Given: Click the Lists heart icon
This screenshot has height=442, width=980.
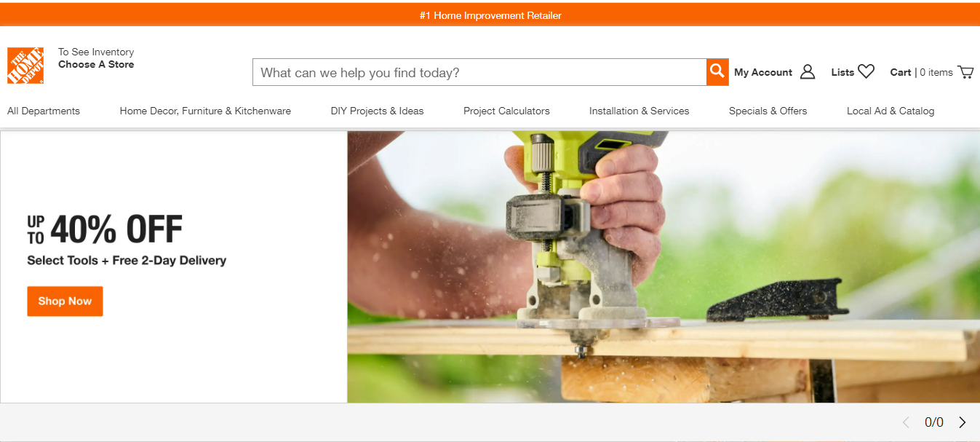Looking at the screenshot, I should [866, 71].
